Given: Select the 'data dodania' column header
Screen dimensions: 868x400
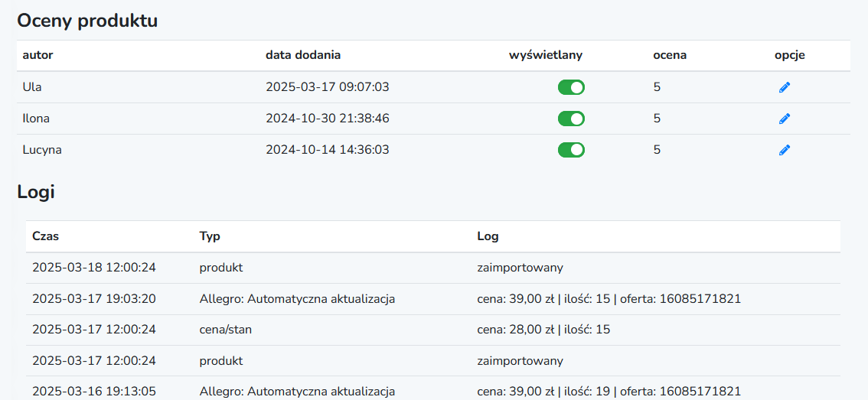Looking at the screenshot, I should click(x=303, y=55).
